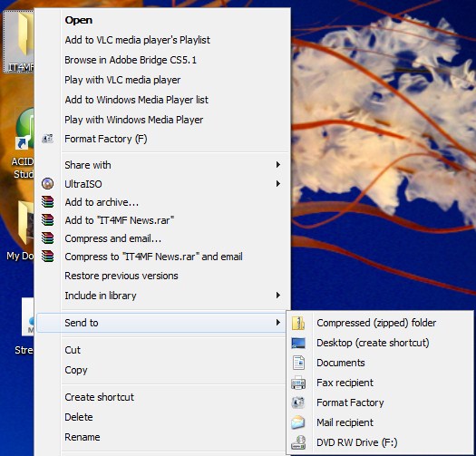Open the UltraISO menu entry
The width and height of the screenshot is (476, 456).
162,184
